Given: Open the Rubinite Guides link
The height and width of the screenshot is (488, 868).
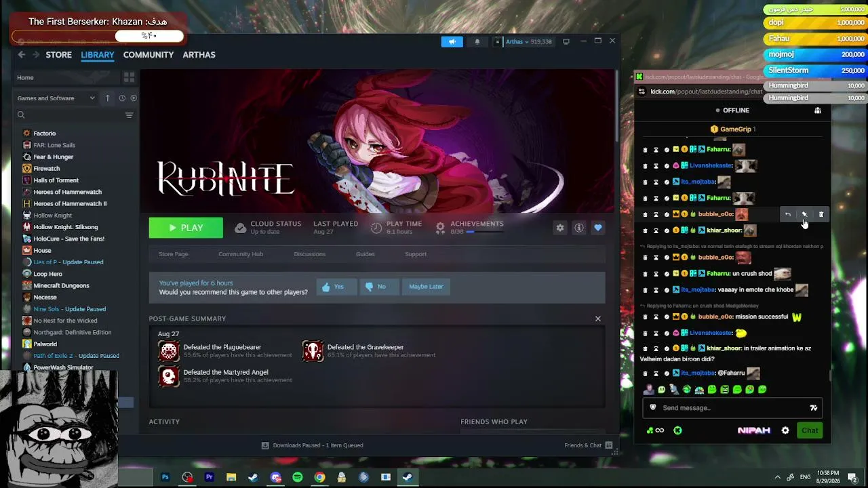Looking at the screenshot, I should (366, 254).
